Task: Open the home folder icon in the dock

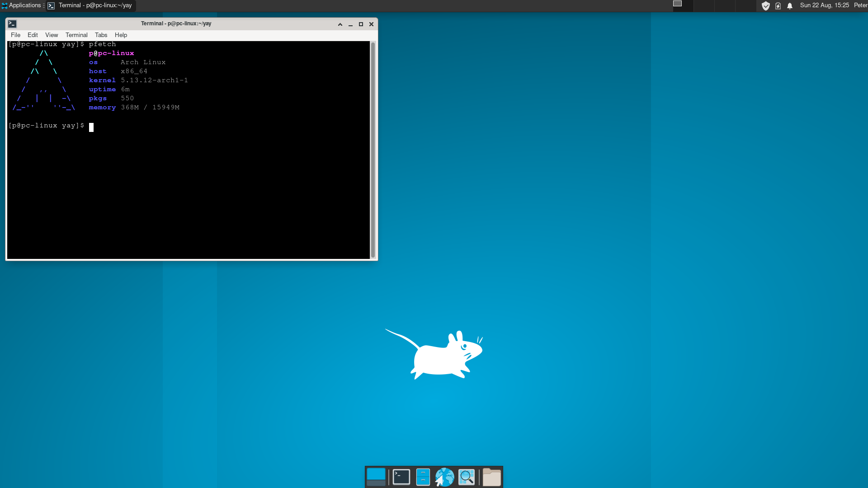Action: 491,477
